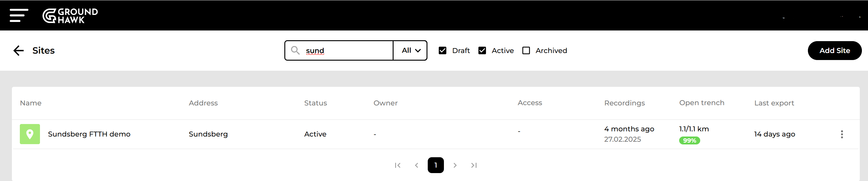Open the hamburger navigation menu
Viewport: 868px width, 181px height.
19,16
